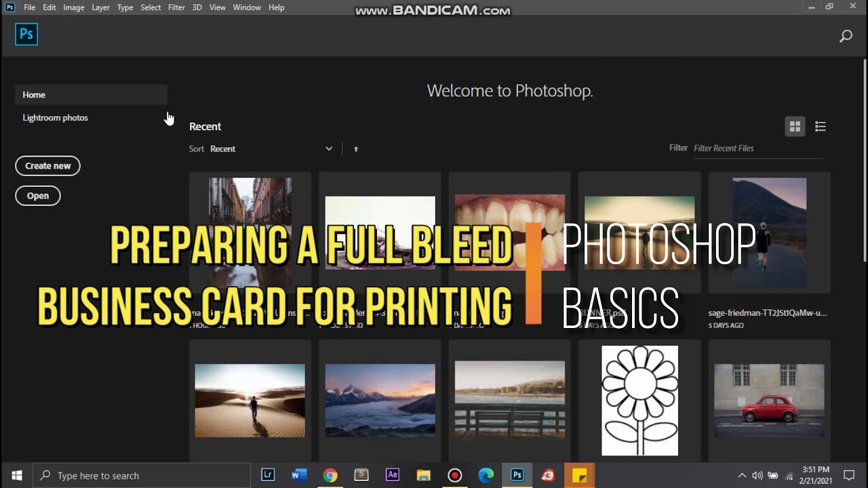Open the Help menu
Image resolution: width=868 pixels, height=488 pixels.
277,7
